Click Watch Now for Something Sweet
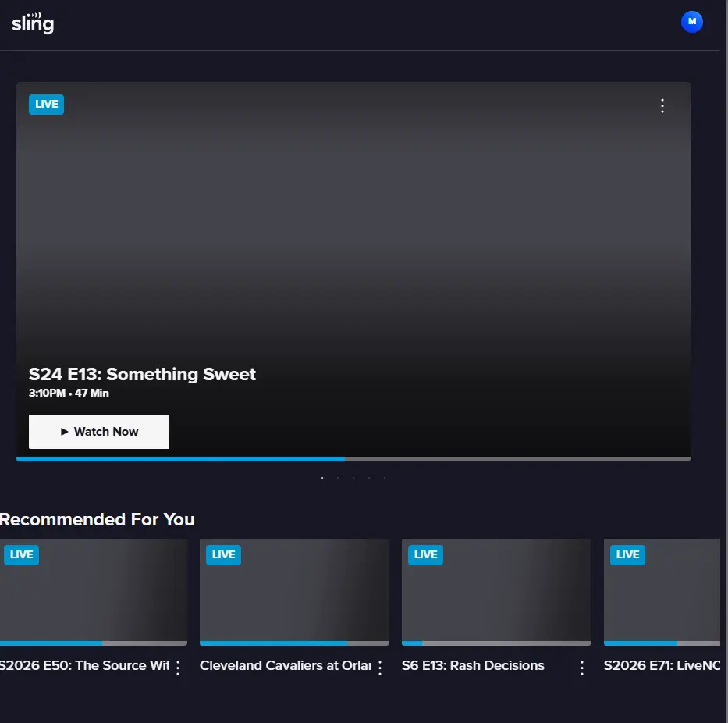The width and height of the screenshot is (728, 723). click(x=99, y=432)
